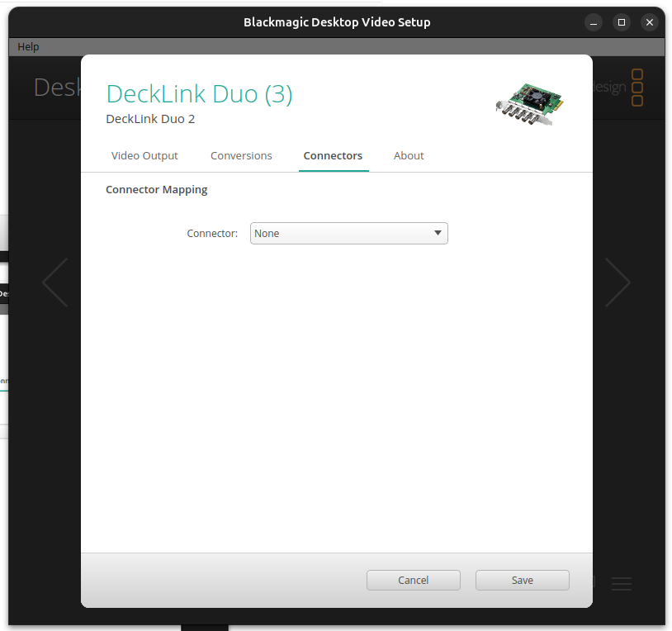Go to the About tab
The height and width of the screenshot is (631, 672).
pyautogui.click(x=409, y=155)
